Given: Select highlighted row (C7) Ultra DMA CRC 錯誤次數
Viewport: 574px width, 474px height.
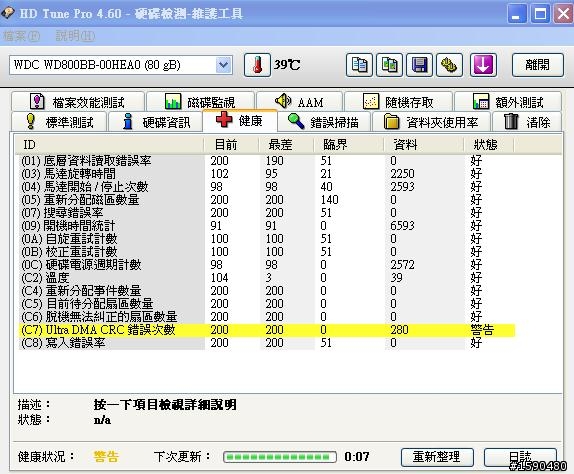Looking at the screenshot, I should (267, 330).
